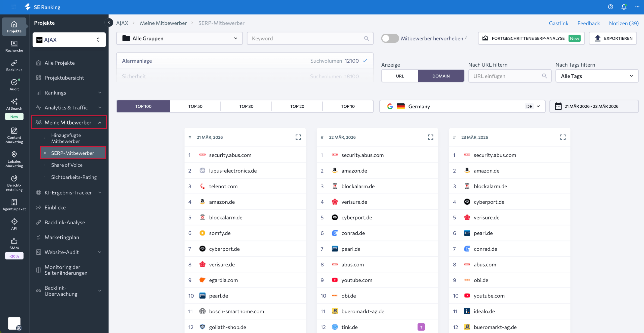Open the API section in sidebar
This screenshot has height=333, width=644.
14,223
